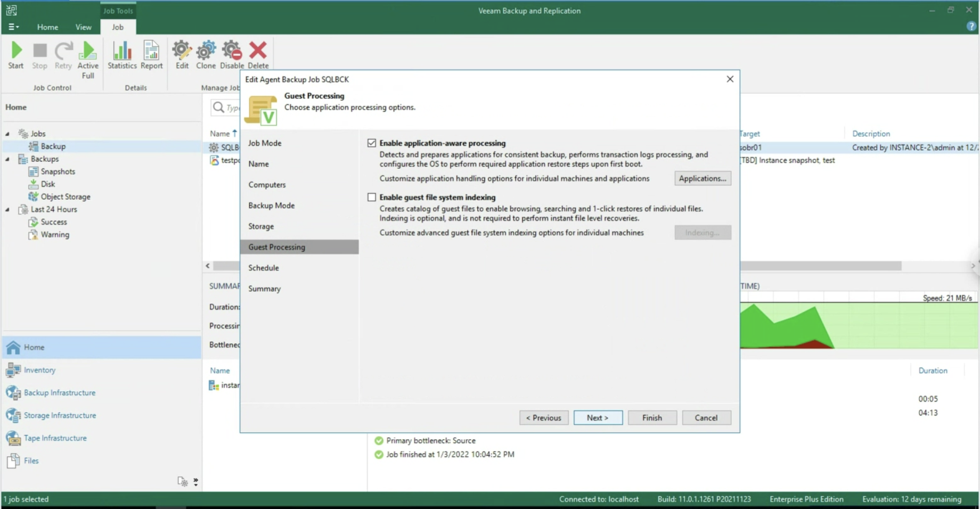Click Finish in the wizard

click(652, 418)
